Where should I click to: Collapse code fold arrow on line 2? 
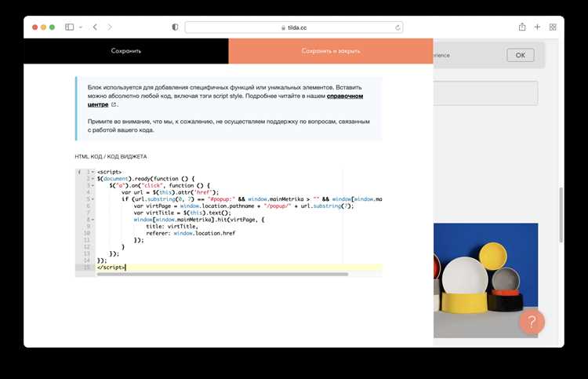click(93, 179)
